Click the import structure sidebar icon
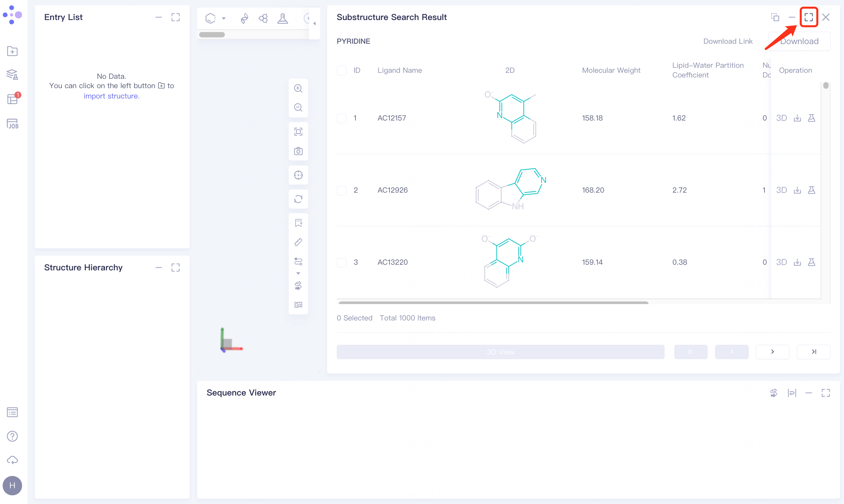Viewport: 844px width, 504px height. [x=13, y=51]
